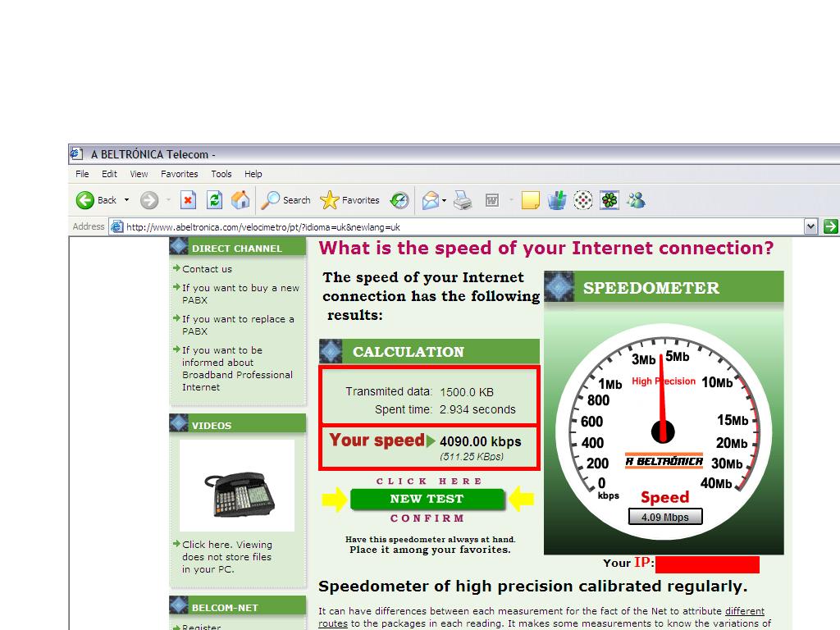840x630 pixels.
Task: Click the Mail envelope icon
Action: [x=430, y=200]
